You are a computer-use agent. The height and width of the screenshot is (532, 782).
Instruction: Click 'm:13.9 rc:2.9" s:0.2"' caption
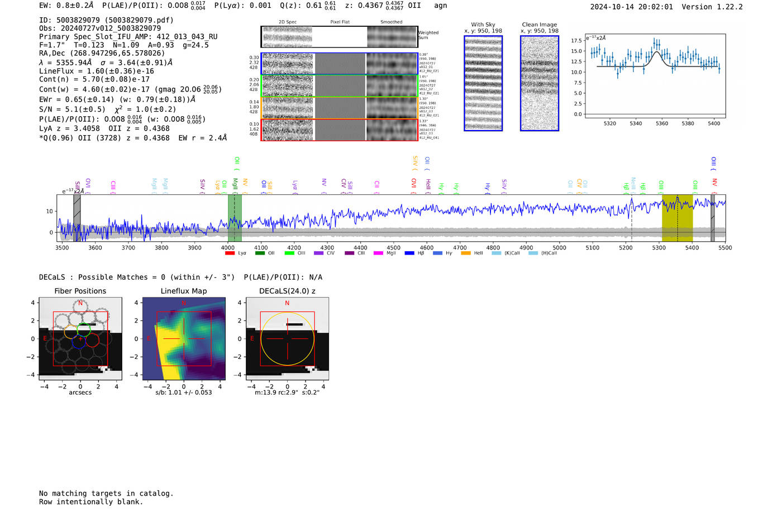coord(287,392)
